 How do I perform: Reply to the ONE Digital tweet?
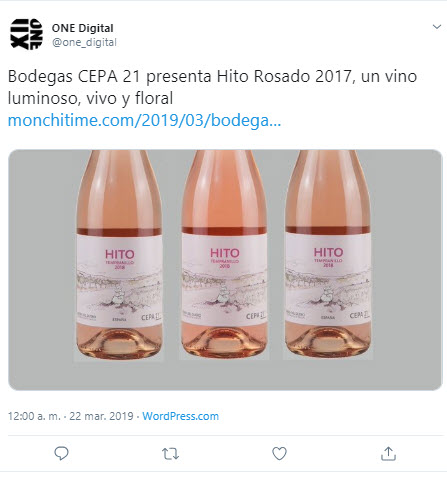coord(61,453)
